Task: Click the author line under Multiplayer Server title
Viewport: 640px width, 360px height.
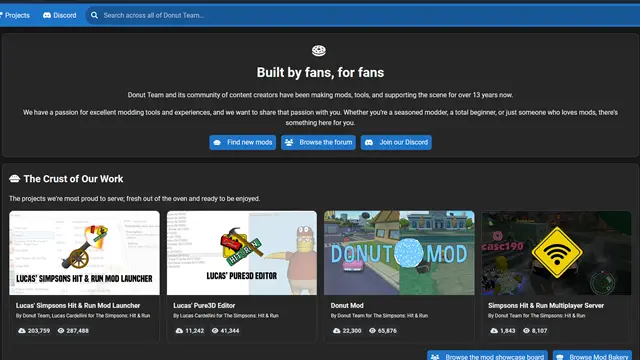Action: pyautogui.click(x=536, y=316)
